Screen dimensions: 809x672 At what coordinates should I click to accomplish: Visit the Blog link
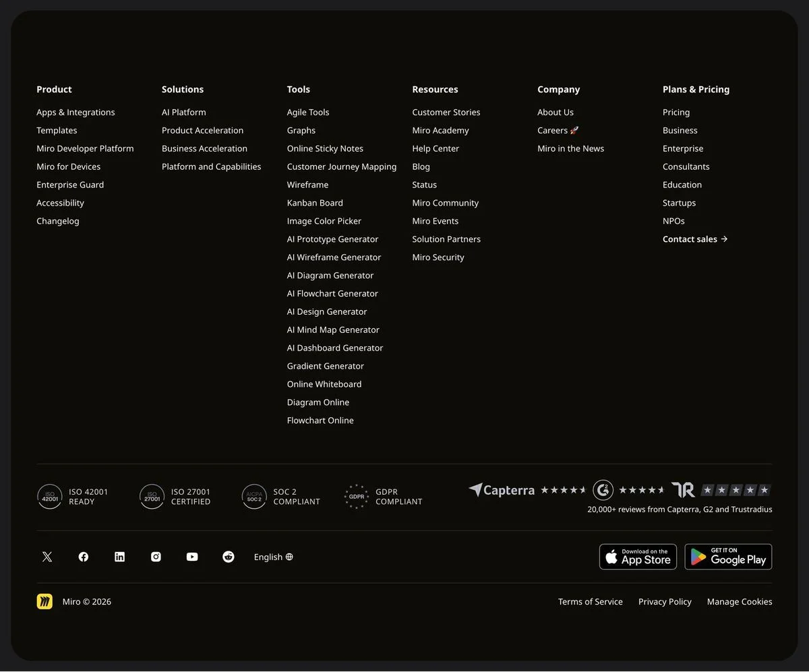pyautogui.click(x=421, y=167)
